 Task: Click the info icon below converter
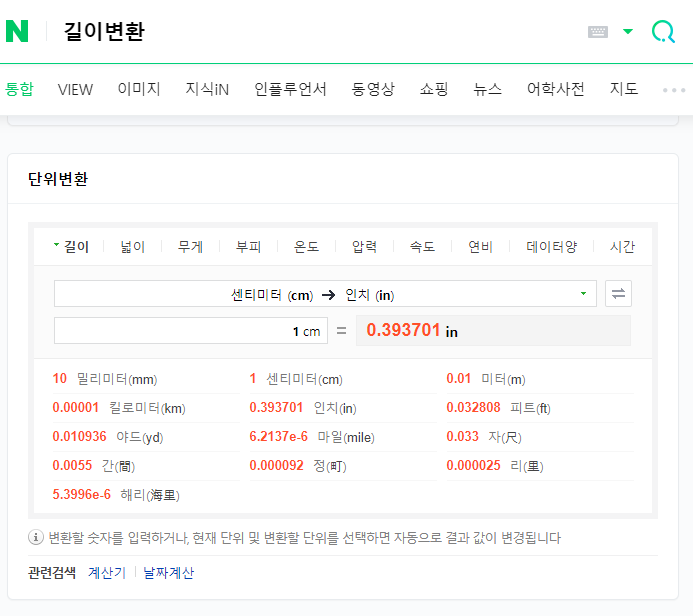coord(36,537)
